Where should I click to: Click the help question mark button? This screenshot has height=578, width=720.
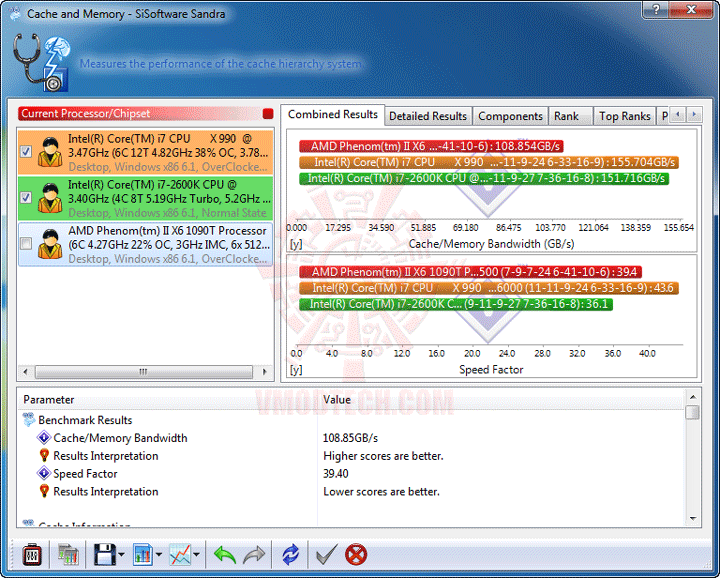tap(656, 9)
